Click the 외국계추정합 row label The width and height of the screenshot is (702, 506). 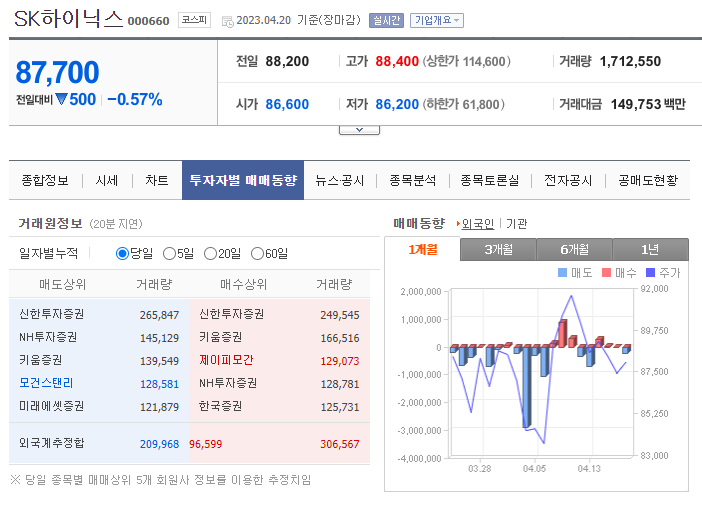click(51, 443)
